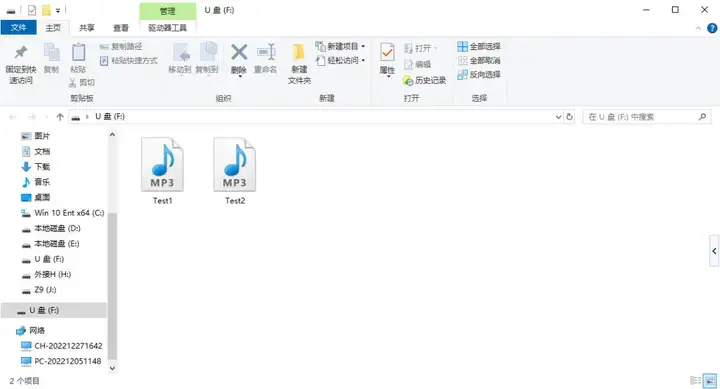Click Select all (全部选择)
The width and height of the screenshot is (720, 389).
(479, 46)
